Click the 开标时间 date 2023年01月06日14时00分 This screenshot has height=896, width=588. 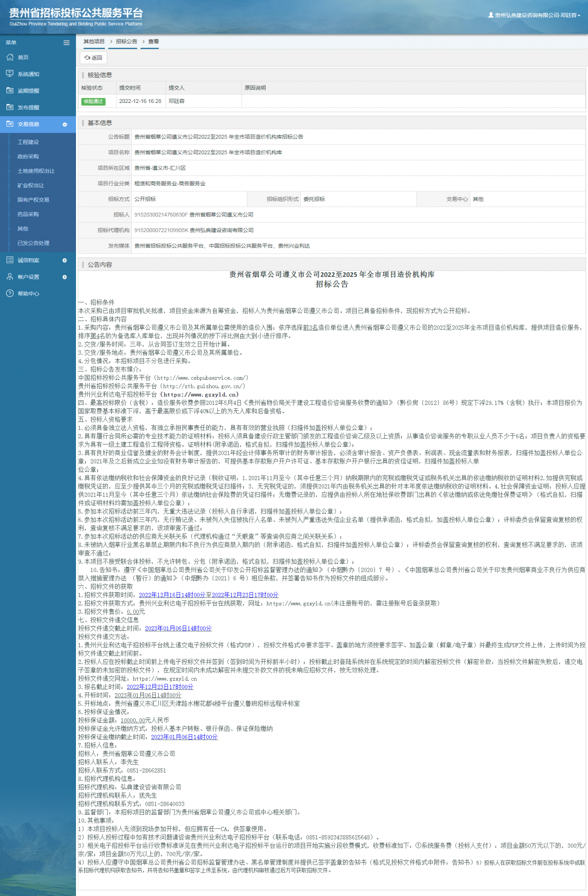point(148,695)
